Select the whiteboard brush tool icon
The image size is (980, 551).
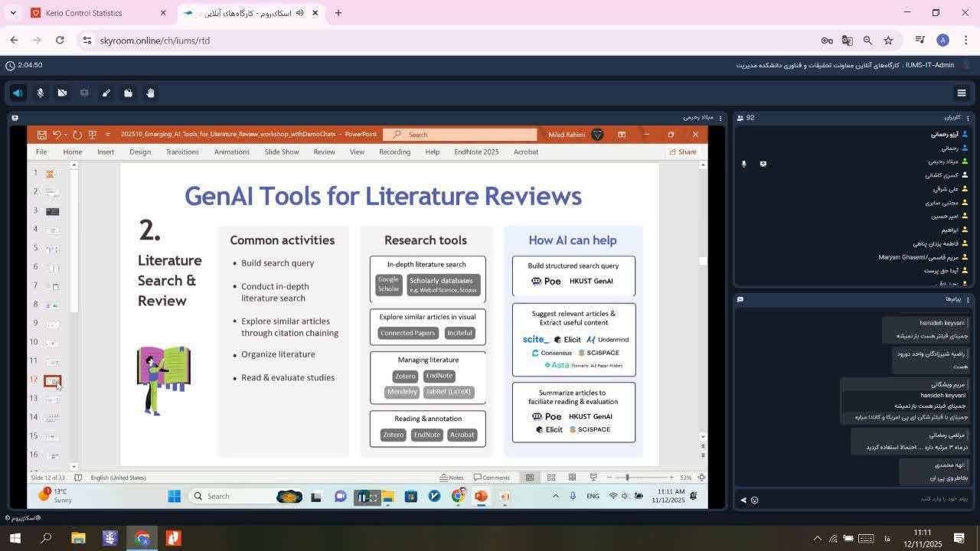click(106, 93)
